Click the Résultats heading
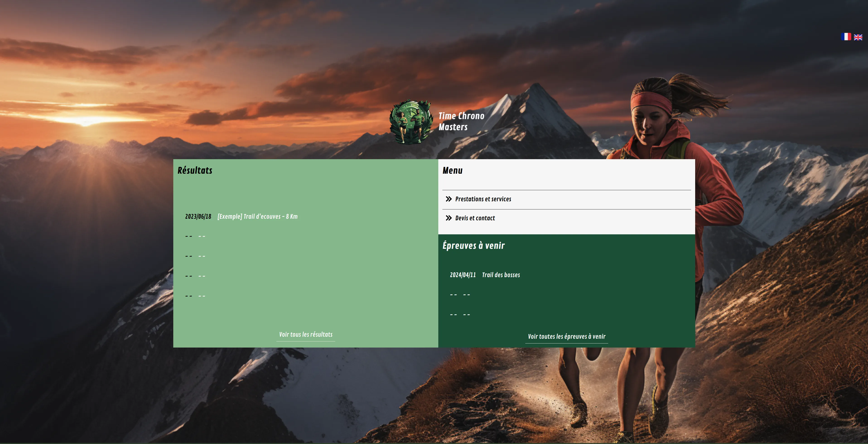The height and width of the screenshot is (444, 868). 195,170
